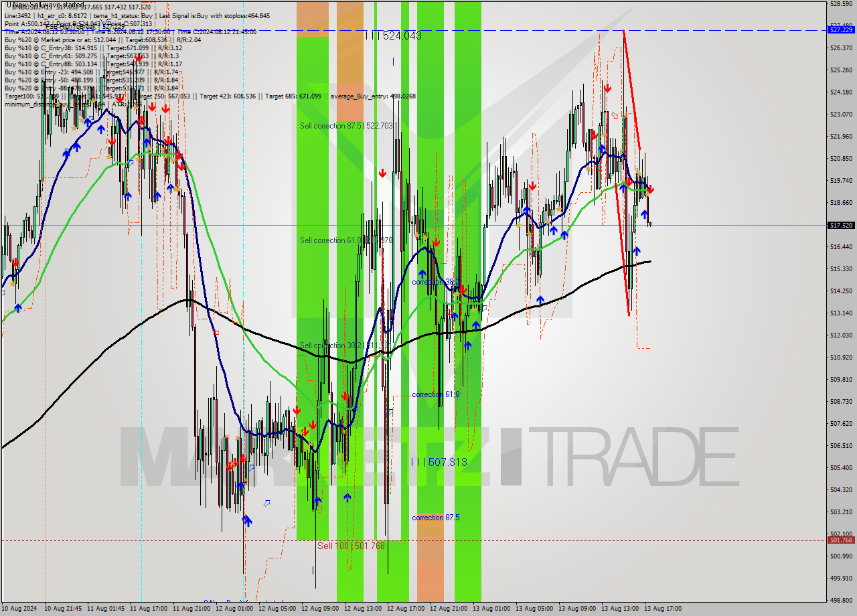Click the '13 Aug 09:00' time axis label

(577, 609)
